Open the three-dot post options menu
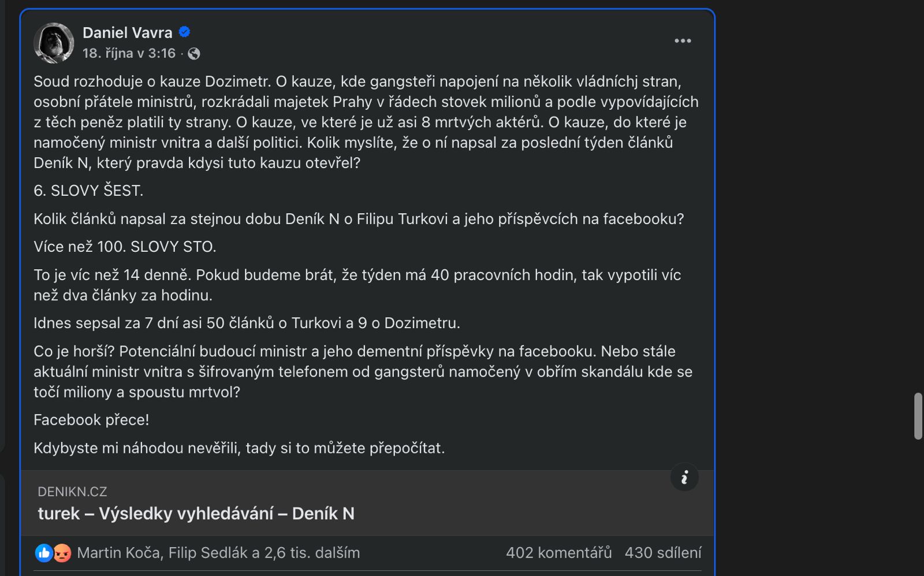 683,41
